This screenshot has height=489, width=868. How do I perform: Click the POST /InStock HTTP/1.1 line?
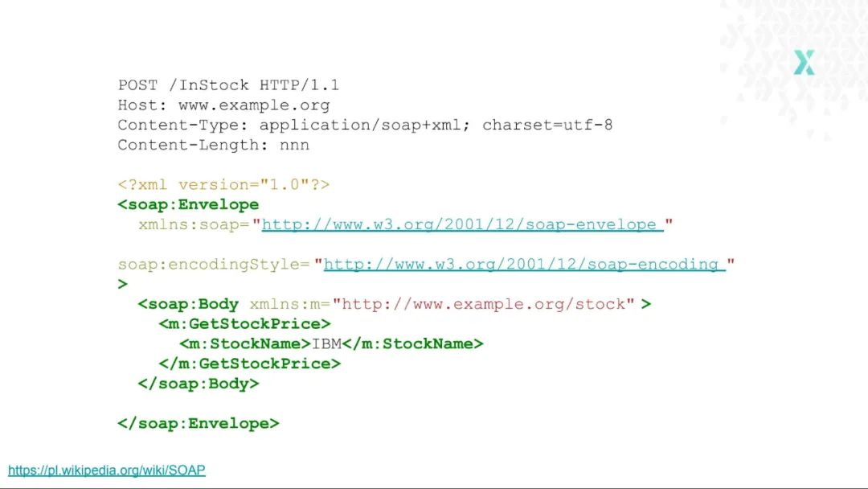point(228,85)
